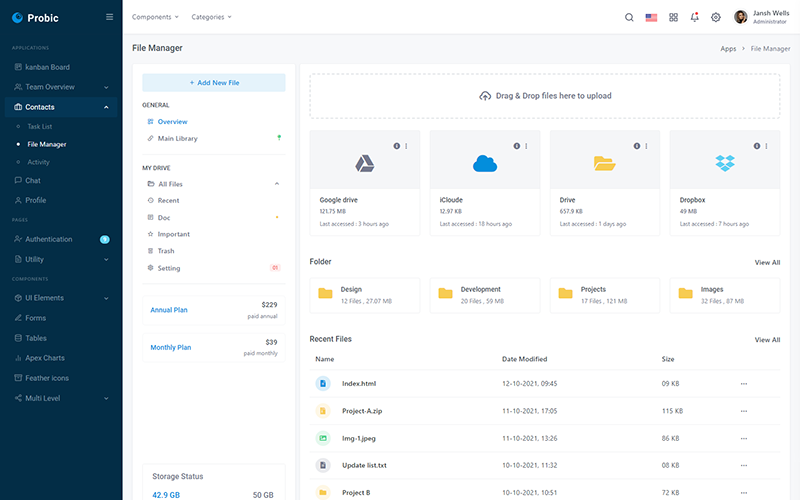Viewport: 800px width, 500px height.
Task: Click the Probic logo icon
Action: click(x=17, y=18)
